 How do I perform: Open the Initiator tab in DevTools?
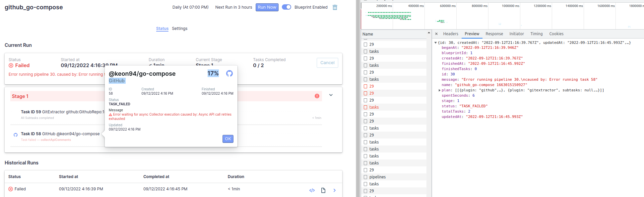(x=517, y=34)
